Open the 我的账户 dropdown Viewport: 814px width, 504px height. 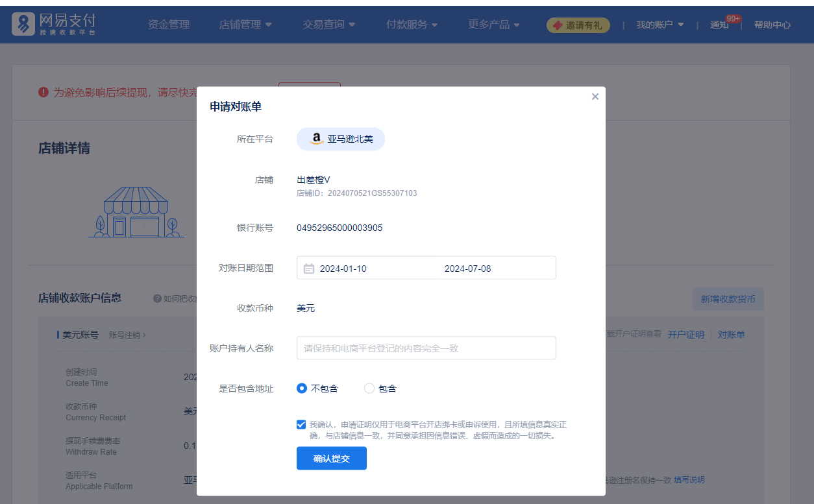[660, 25]
